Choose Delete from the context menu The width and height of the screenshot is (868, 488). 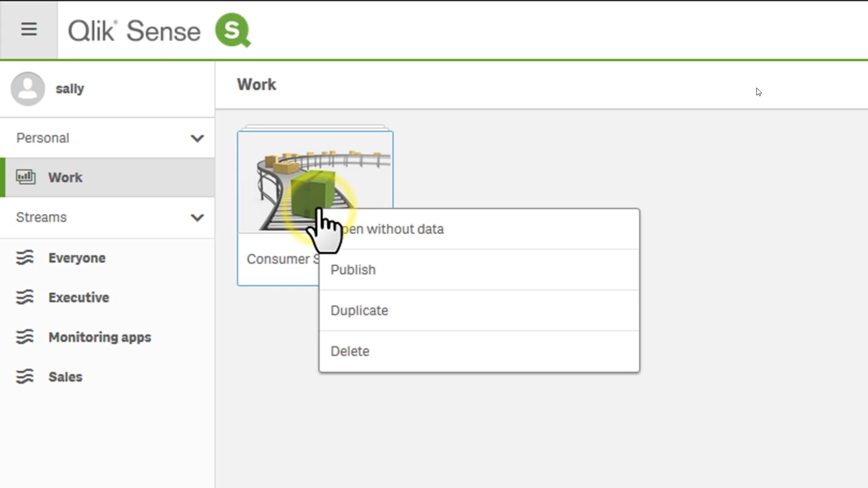479,351
